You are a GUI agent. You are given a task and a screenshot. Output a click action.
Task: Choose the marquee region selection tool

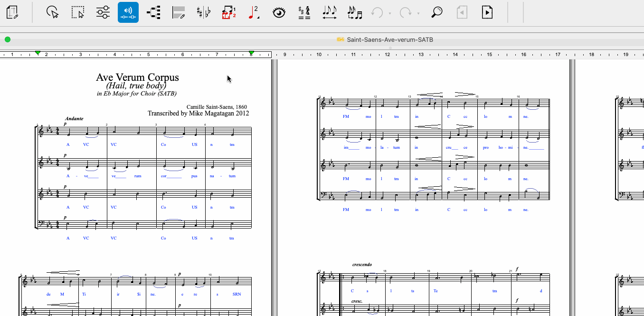(77, 12)
